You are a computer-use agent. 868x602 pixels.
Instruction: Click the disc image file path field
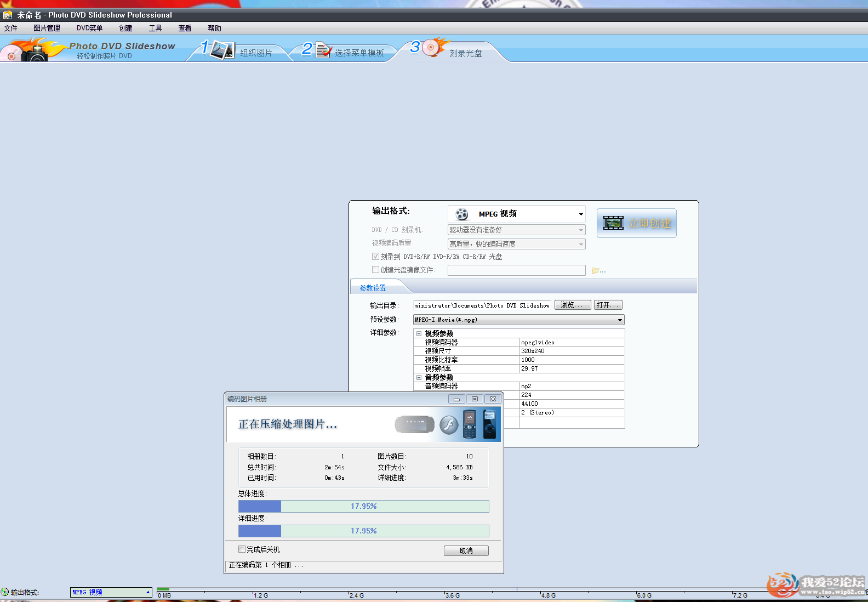(x=517, y=270)
